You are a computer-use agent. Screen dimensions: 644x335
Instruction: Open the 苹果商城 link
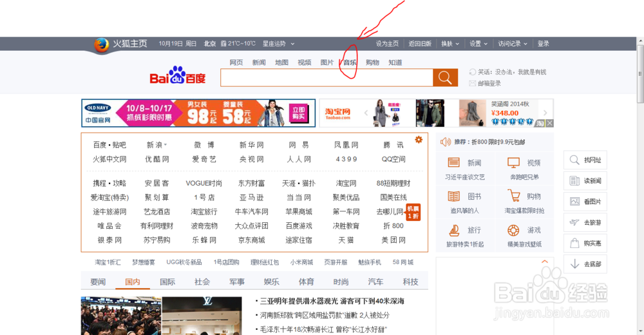299,212
